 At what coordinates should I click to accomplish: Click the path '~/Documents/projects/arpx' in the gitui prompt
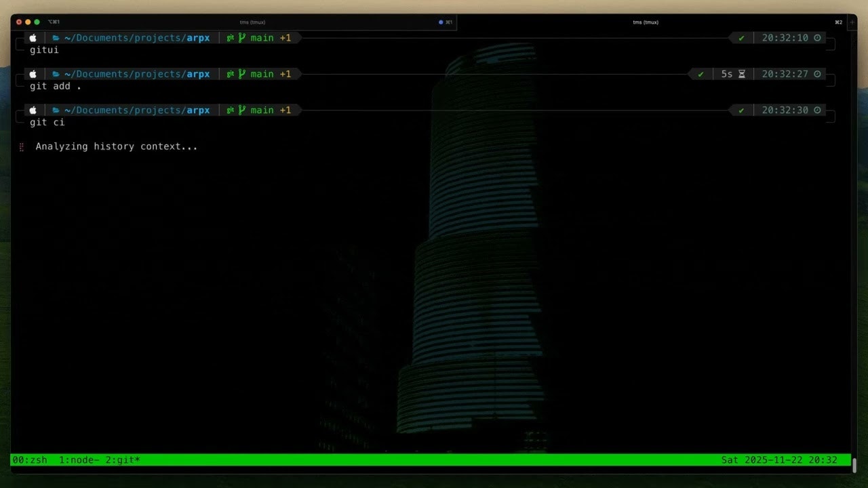click(137, 38)
